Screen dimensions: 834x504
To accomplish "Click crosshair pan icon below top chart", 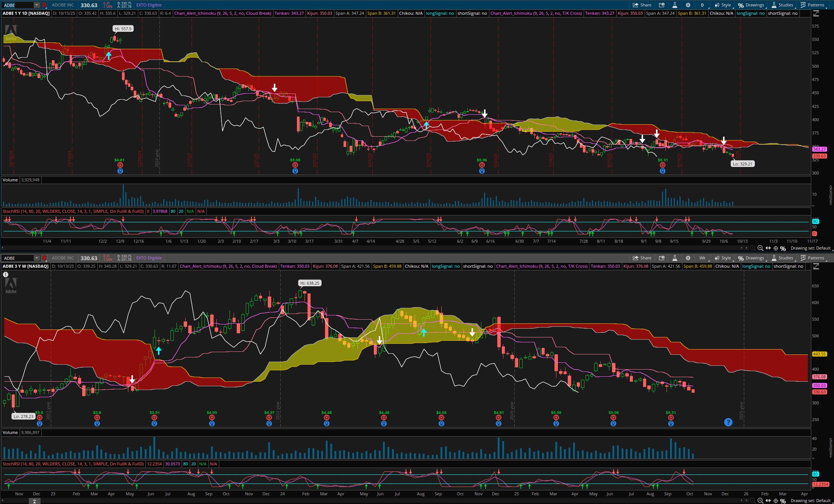I will pos(775,248).
